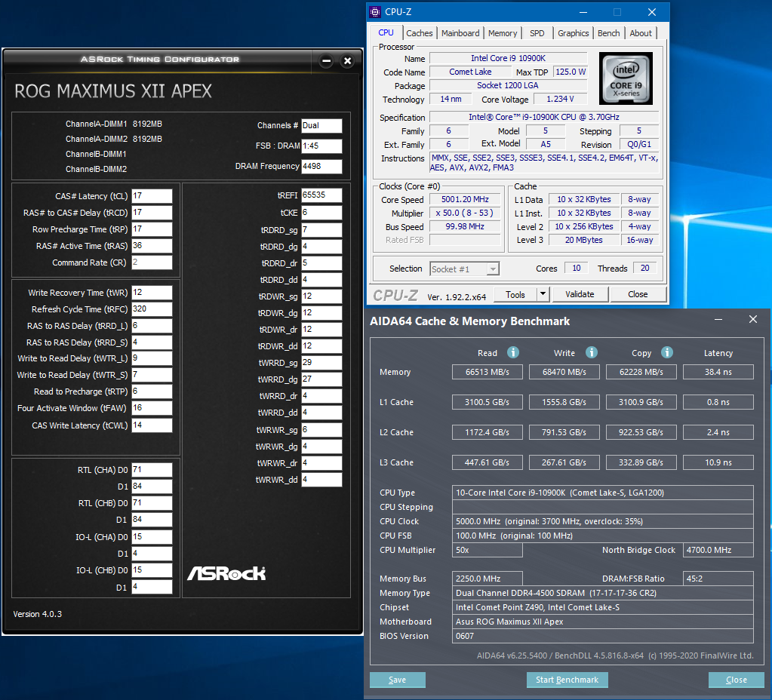This screenshot has height=700, width=772.
Task: Click the Memory Read 66513 MB/s value
Action: [x=487, y=372]
